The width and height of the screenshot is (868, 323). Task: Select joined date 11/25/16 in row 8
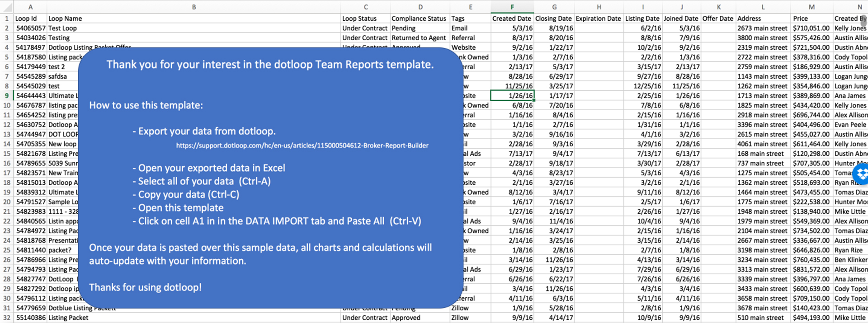(x=681, y=86)
